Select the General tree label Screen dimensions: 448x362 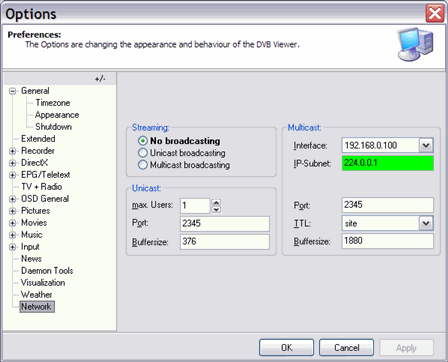click(x=35, y=91)
